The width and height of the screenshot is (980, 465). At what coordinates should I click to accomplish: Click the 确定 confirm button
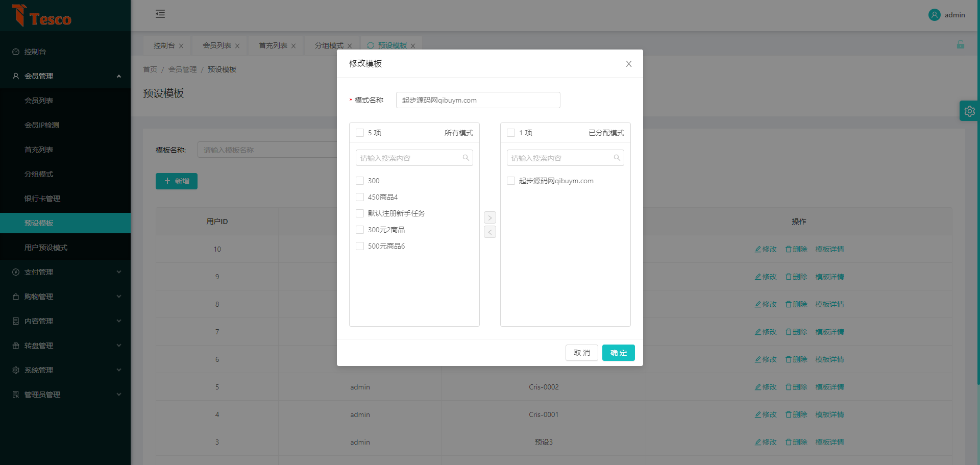point(618,353)
